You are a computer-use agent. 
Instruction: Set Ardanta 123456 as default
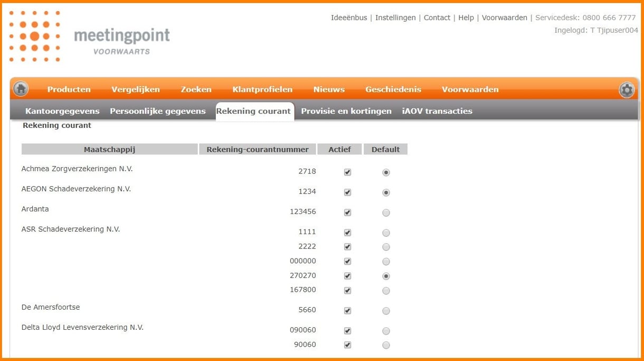coord(386,213)
